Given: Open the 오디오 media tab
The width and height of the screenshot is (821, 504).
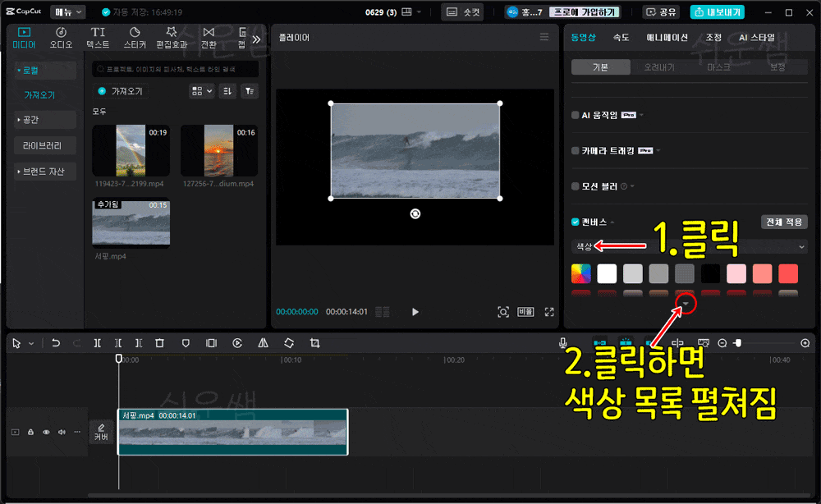Looking at the screenshot, I should point(61,39).
